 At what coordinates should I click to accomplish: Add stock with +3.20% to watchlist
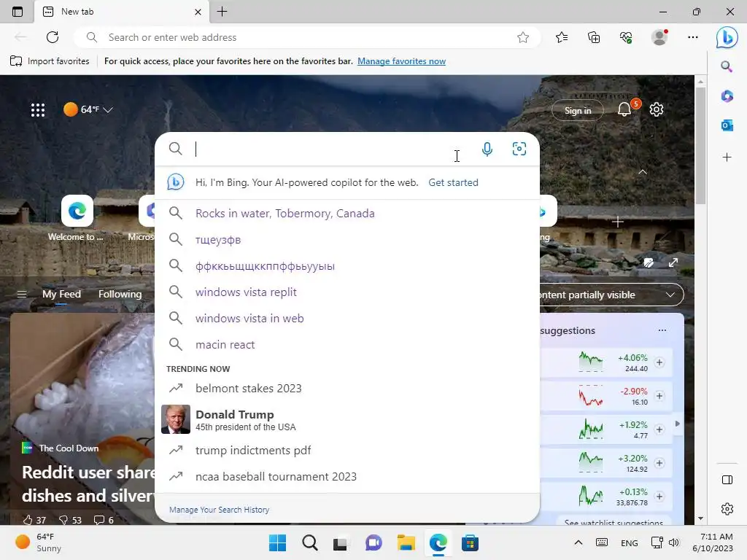tap(659, 463)
